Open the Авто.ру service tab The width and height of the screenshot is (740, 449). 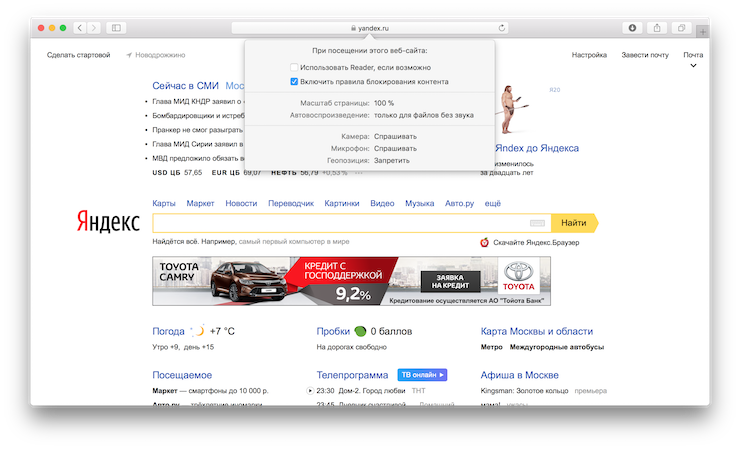tap(459, 203)
